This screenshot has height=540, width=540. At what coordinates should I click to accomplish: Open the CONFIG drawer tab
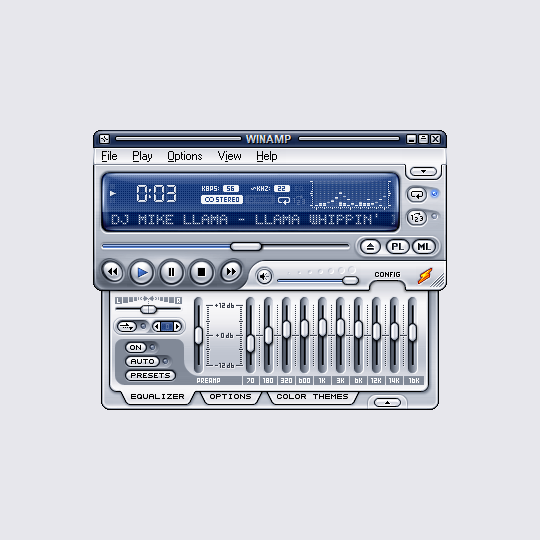[387, 274]
